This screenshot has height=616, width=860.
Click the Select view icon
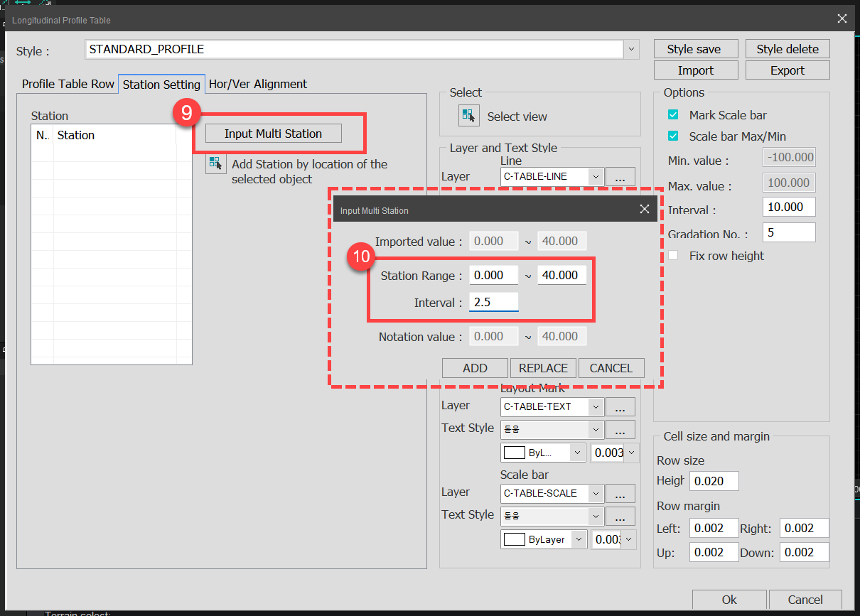point(468,115)
